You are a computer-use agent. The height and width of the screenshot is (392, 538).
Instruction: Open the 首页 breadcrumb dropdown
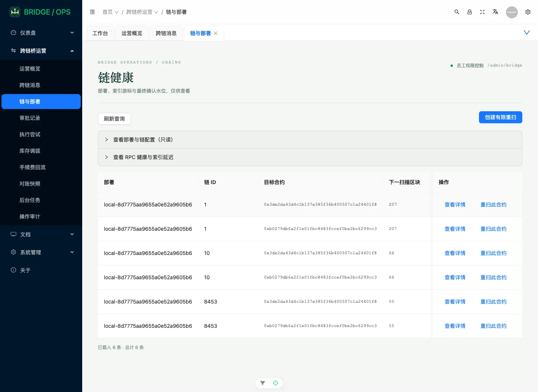coord(111,12)
